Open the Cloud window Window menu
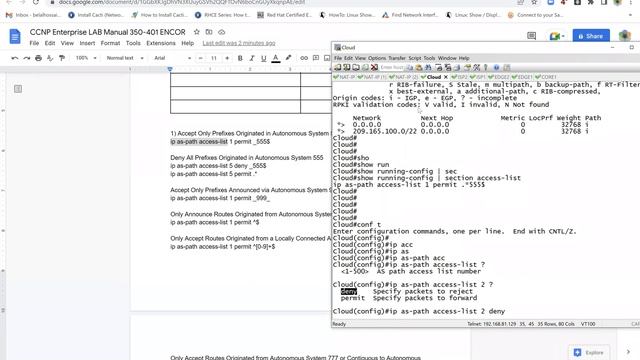Image resolution: width=640 pixels, height=360 pixels. (x=447, y=58)
